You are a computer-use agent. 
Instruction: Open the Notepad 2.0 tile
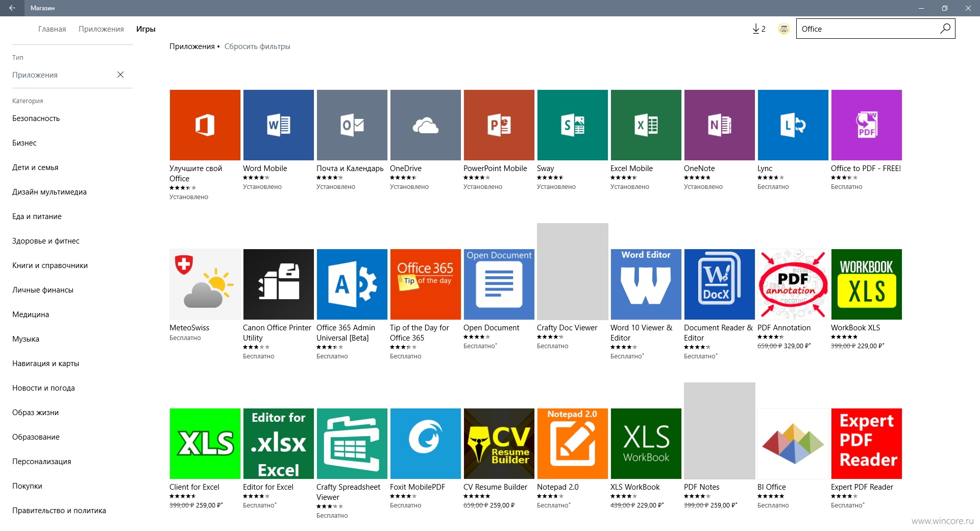[x=572, y=444]
